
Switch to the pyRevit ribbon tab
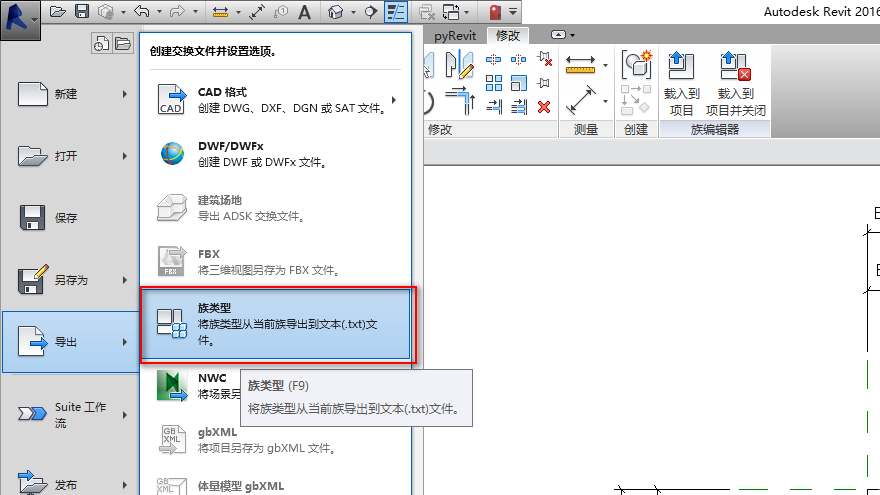[455, 35]
